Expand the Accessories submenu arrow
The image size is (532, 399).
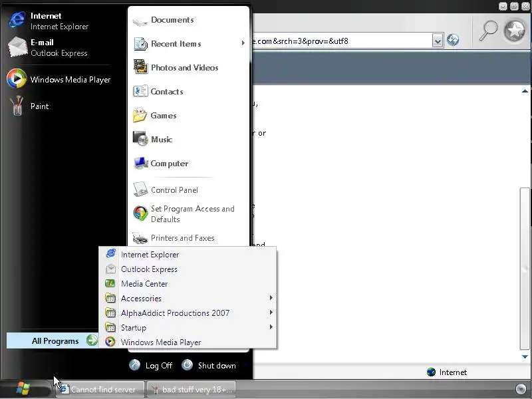(271, 297)
